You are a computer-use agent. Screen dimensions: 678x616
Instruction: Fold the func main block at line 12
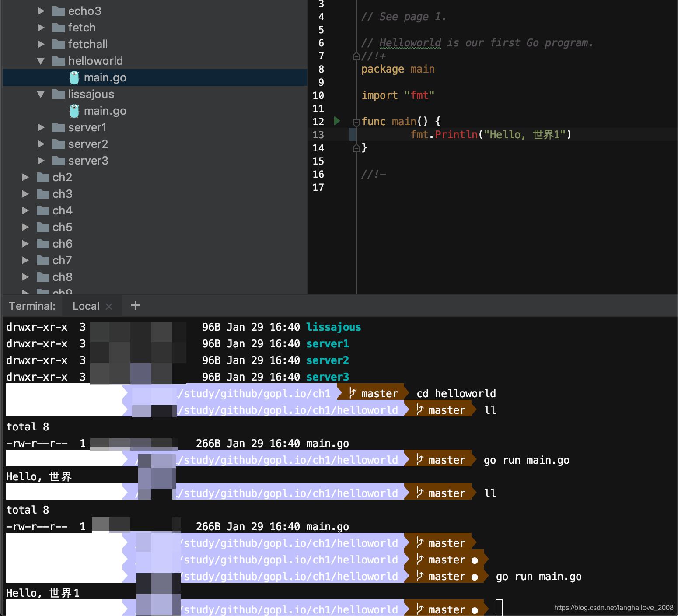point(356,122)
